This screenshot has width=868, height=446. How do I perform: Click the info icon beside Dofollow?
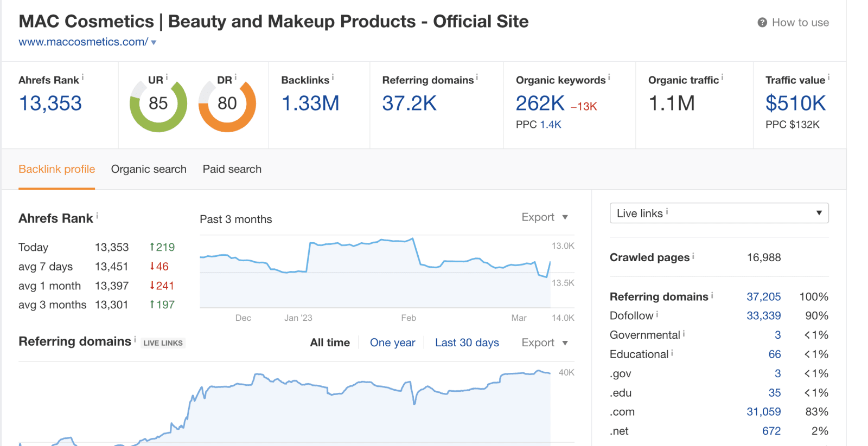657,314
